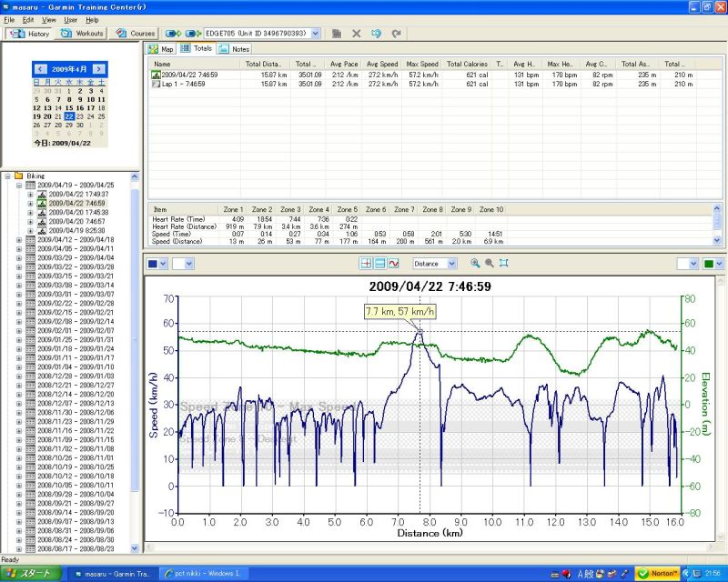This screenshot has height=582, width=728.
Task: Collapse the 2009/04/19 - 2009/04/25 week
Action: 19,186
